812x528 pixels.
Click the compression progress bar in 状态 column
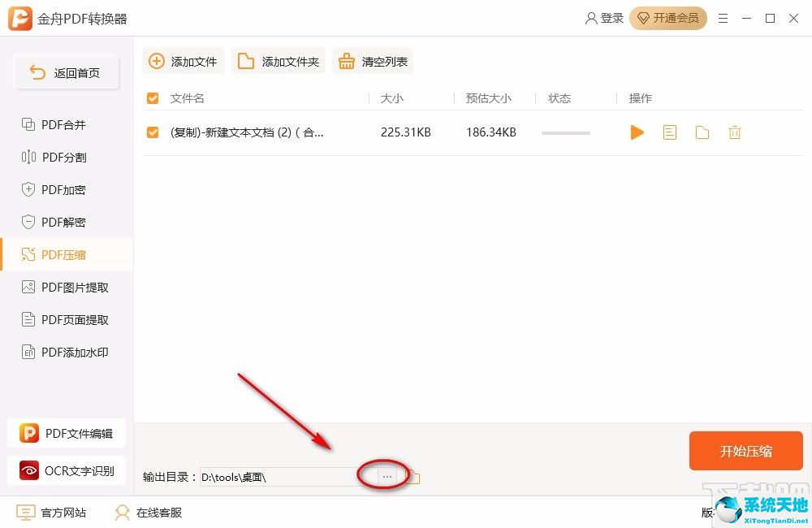(565, 132)
